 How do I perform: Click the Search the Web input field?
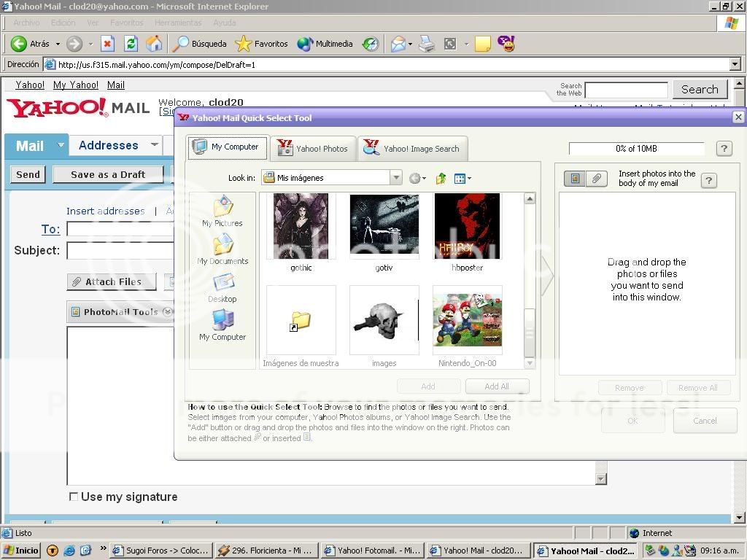pyautogui.click(x=626, y=90)
